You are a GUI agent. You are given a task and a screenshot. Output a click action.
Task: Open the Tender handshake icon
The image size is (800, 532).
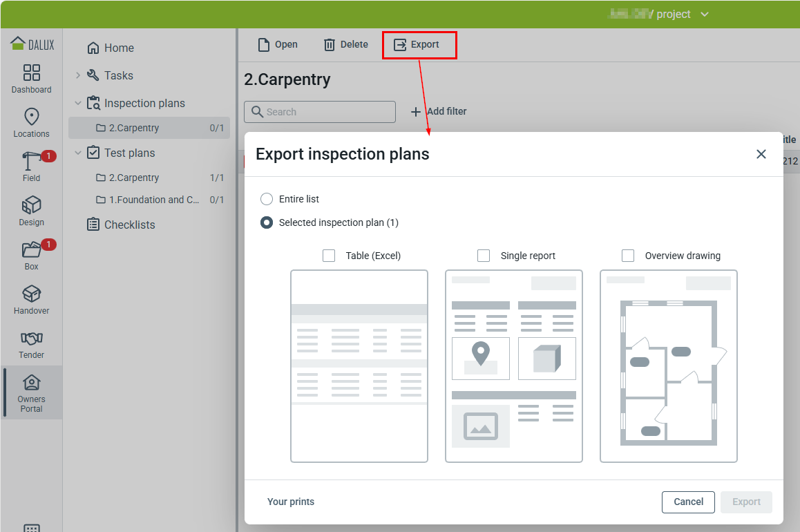coord(32,339)
